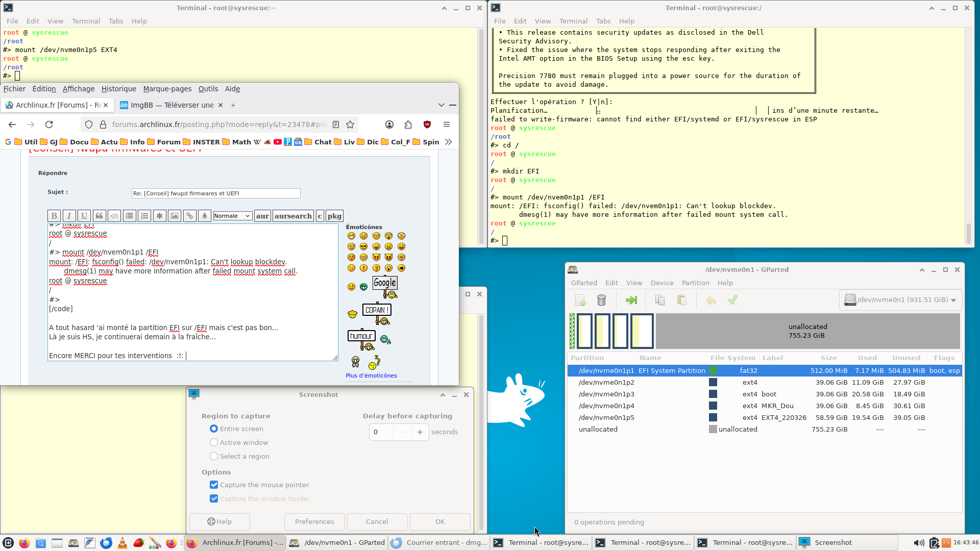The height and width of the screenshot is (551, 980).
Task: Click the Preferences button in Screenshot dialog
Action: coord(314,521)
